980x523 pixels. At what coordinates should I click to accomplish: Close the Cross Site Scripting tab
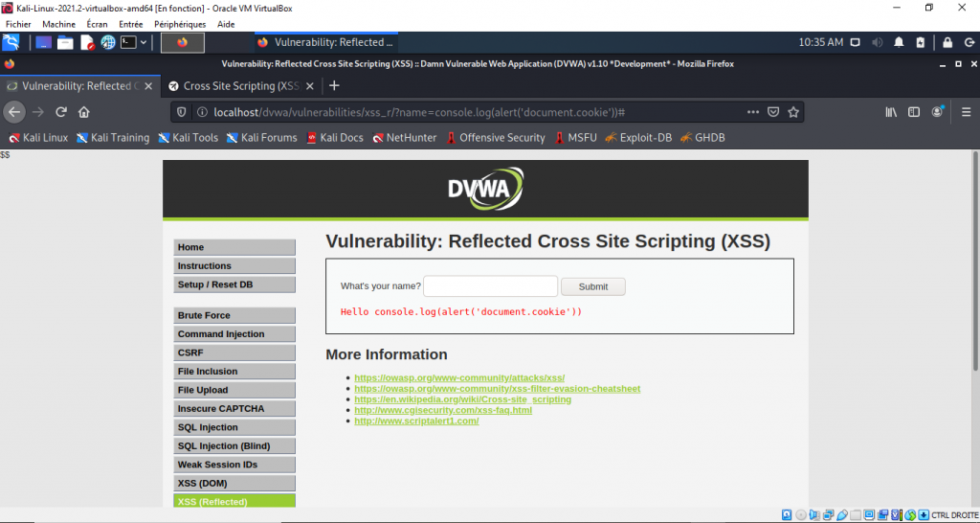tap(309, 85)
